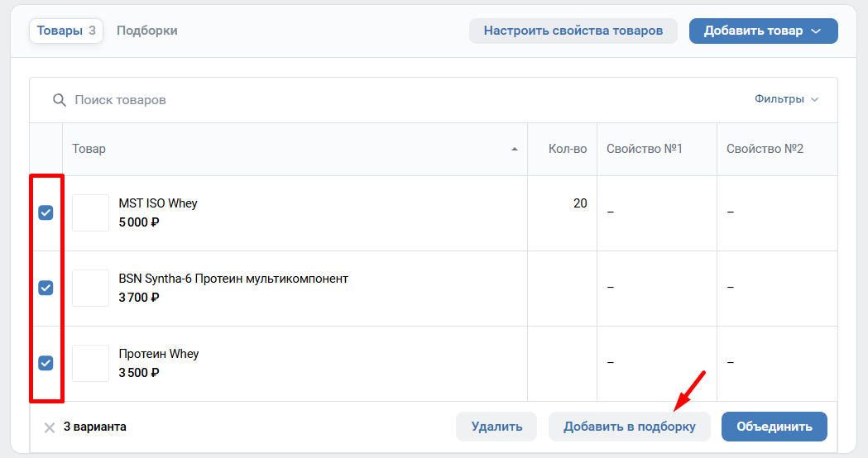Open BSN Syntha-6 product thumbnail

point(90,288)
